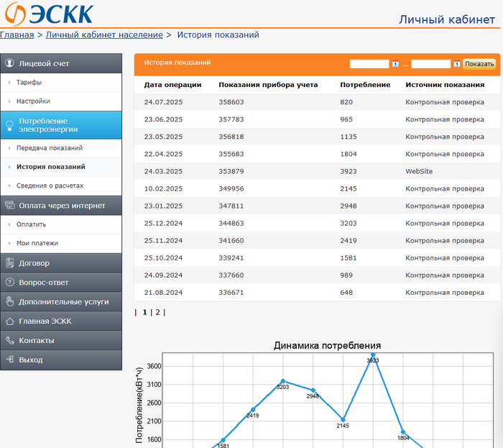Follow the Главная breadcrumb link
503x448 pixels.
17,35
